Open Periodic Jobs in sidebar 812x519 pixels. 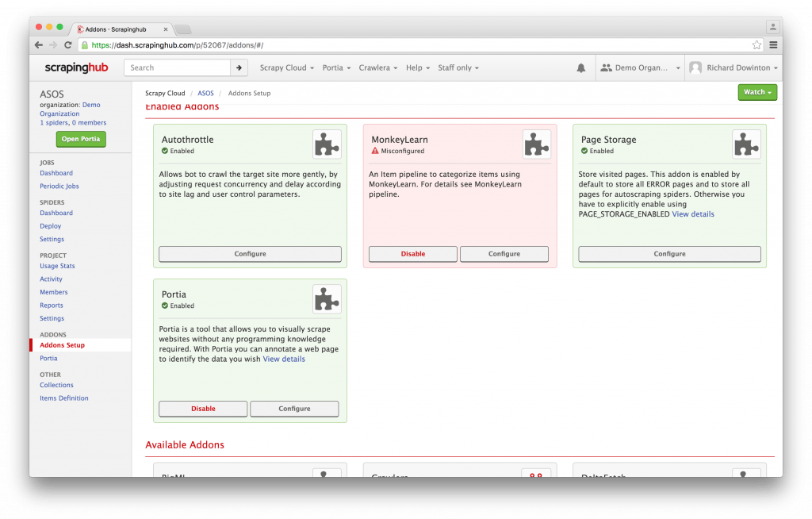click(59, 186)
